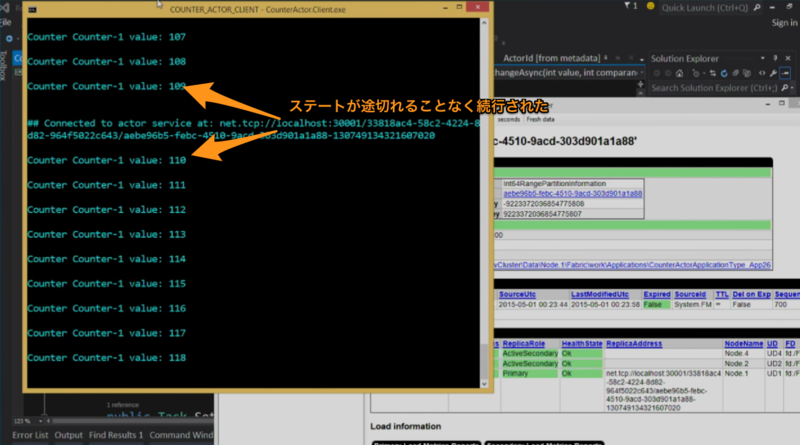800x445 pixels.
Task: Send feedback with the yellow smiley icon
Action: point(651,6)
